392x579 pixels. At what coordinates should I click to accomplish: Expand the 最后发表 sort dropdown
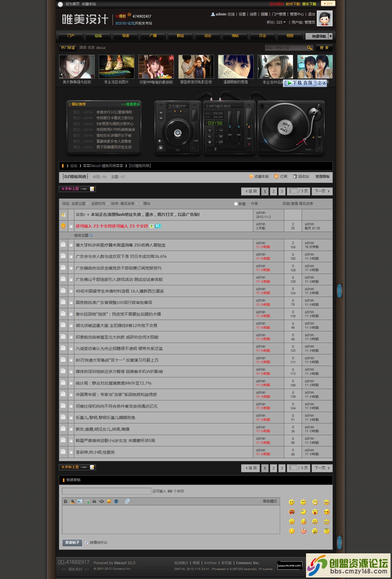coord(129,204)
